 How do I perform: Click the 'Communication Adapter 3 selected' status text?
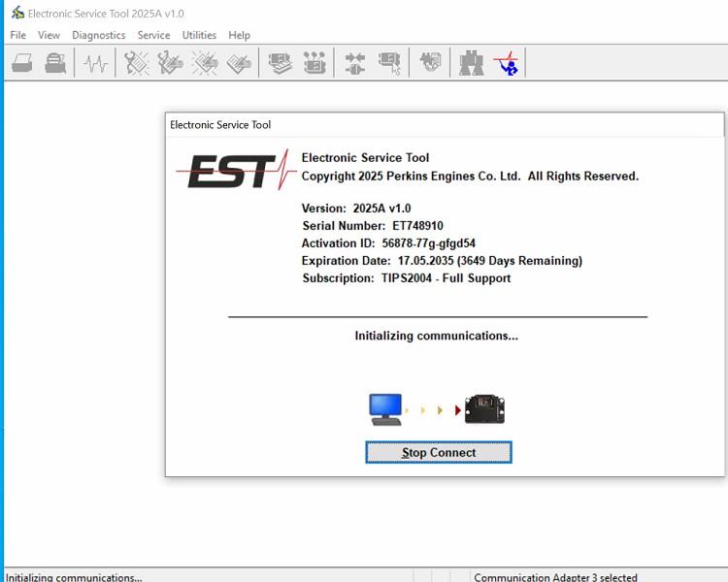coord(555,577)
